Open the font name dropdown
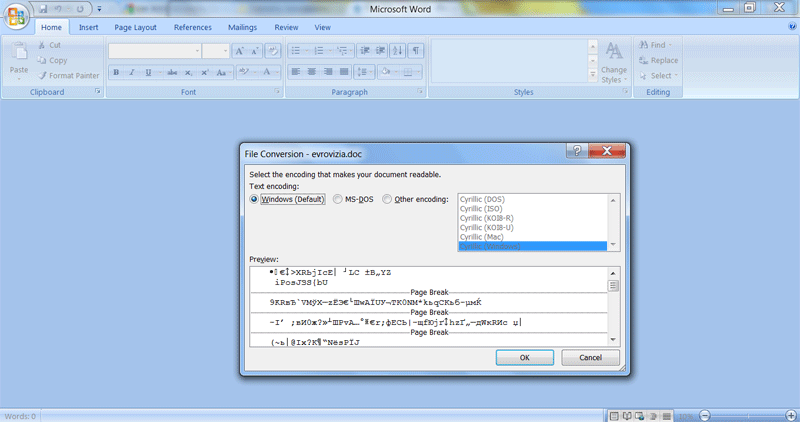Image resolution: width=800 pixels, height=422 pixels. (197, 51)
